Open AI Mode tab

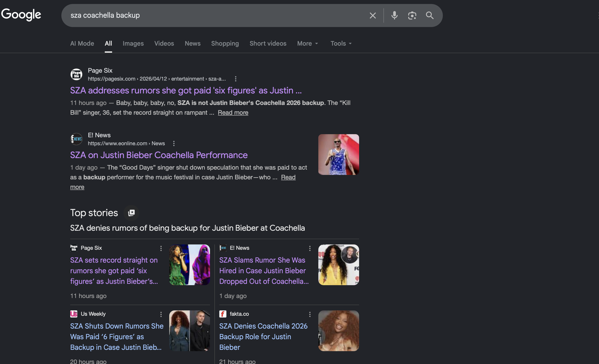(82, 44)
